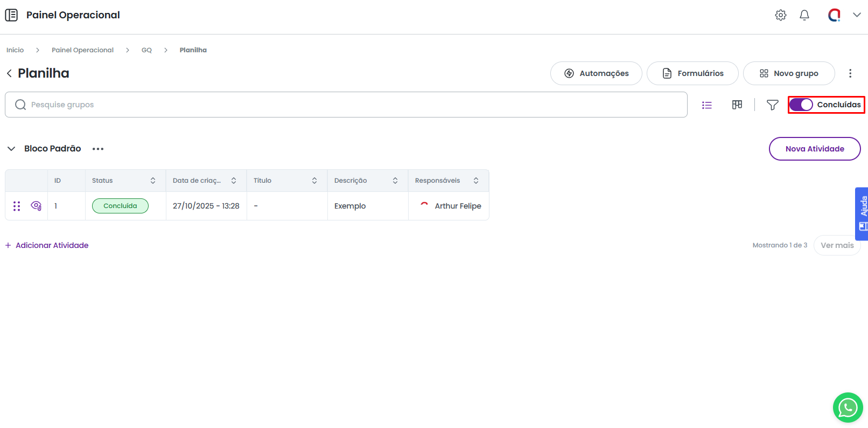Viewport: 868px width, 428px height.
Task: Open the user account dropdown arrow
Action: click(x=857, y=15)
